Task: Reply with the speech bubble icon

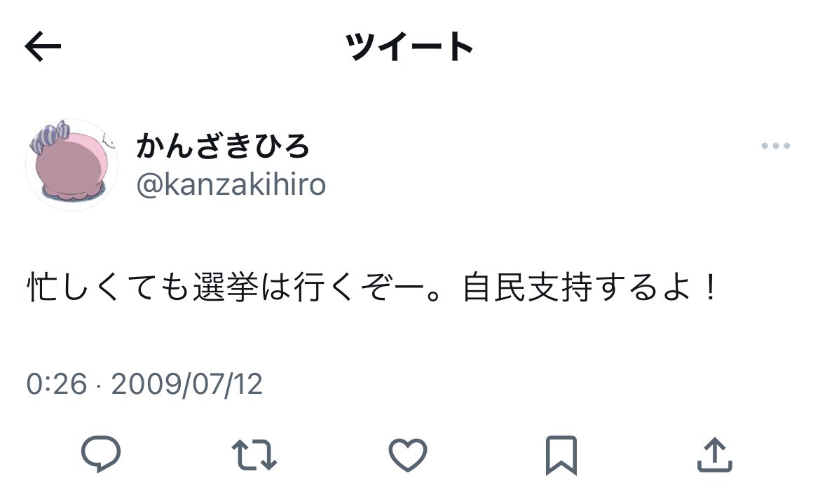Action: [x=101, y=454]
